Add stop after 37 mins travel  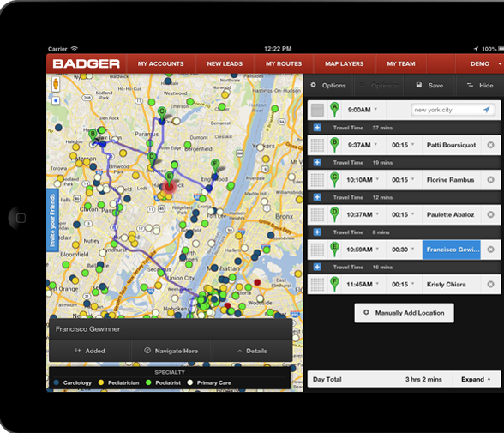(317, 128)
